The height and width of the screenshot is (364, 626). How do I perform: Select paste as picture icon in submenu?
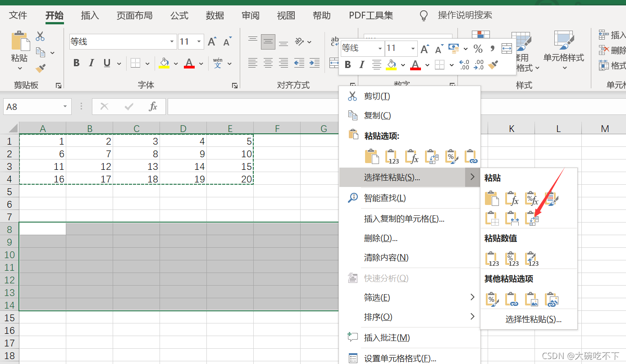pyautogui.click(x=532, y=299)
